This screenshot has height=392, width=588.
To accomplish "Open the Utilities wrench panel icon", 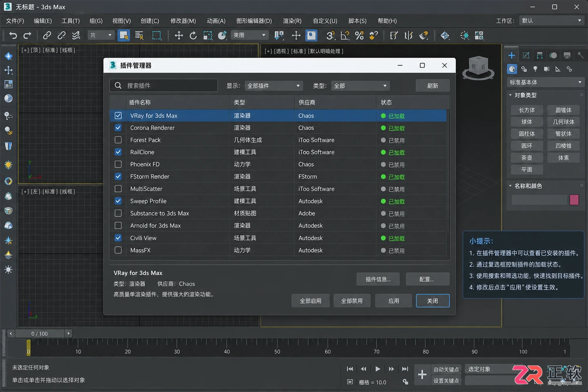I will (x=580, y=55).
